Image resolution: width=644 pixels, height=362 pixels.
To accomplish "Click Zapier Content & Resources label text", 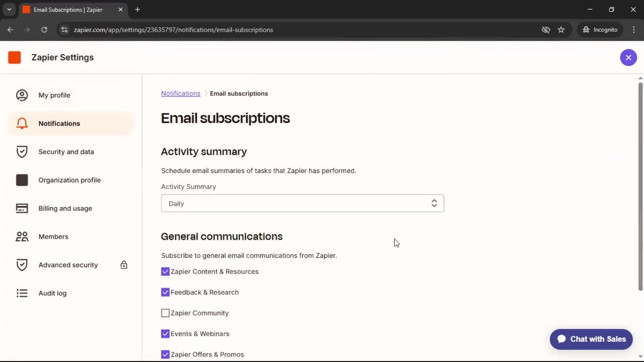I will point(215,271).
